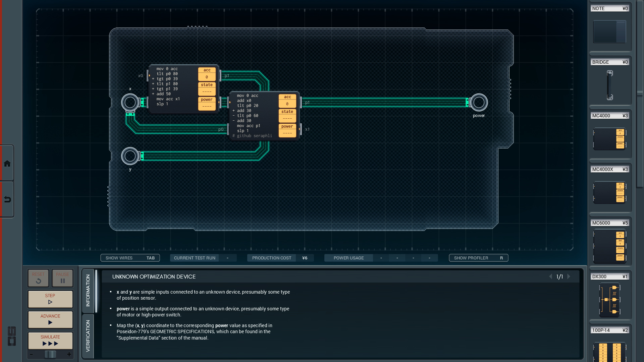Click the ADVANCE button

point(50,319)
